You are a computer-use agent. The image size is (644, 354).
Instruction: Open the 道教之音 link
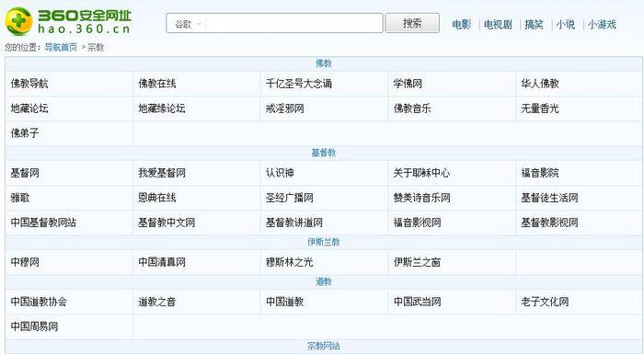point(157,302)
